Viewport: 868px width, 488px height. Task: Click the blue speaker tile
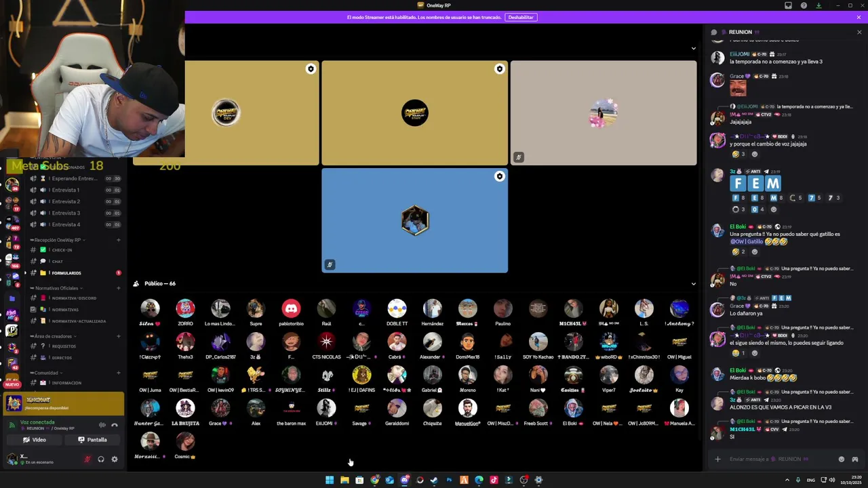pyautogui.click(x=414, y=221)
